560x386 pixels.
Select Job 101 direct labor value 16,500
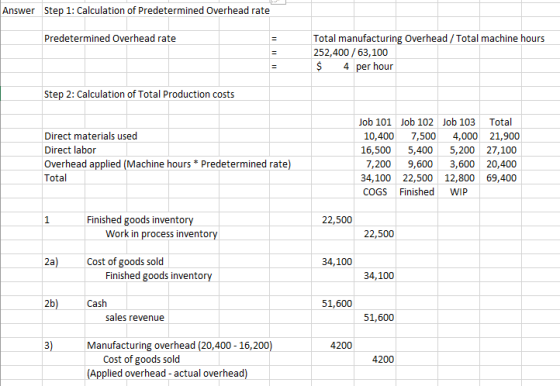376,150
